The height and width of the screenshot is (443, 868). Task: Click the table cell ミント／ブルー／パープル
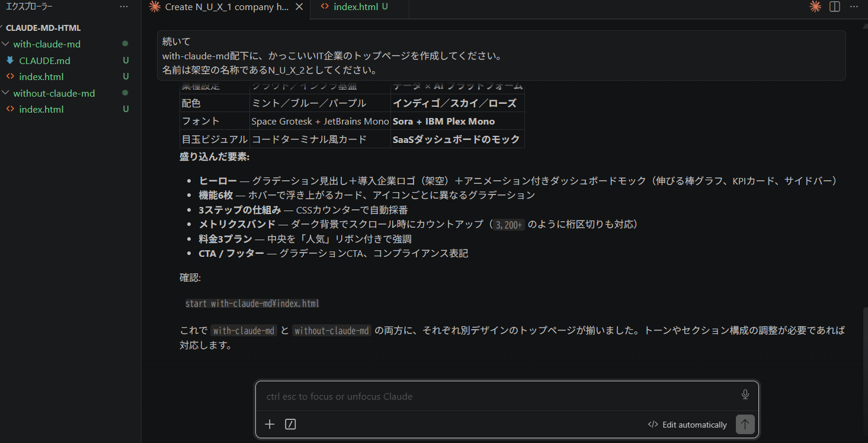(x=320, y=103)
